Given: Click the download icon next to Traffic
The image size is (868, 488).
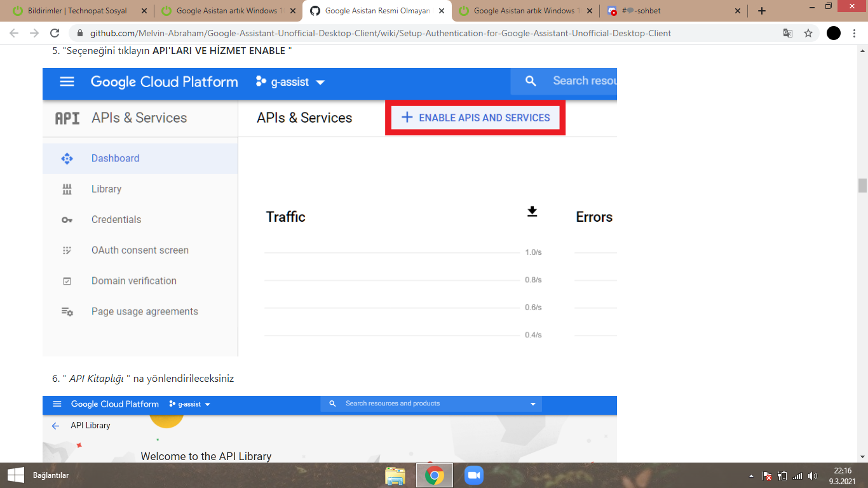Looking at the screenshot, I should click(532, 212).
